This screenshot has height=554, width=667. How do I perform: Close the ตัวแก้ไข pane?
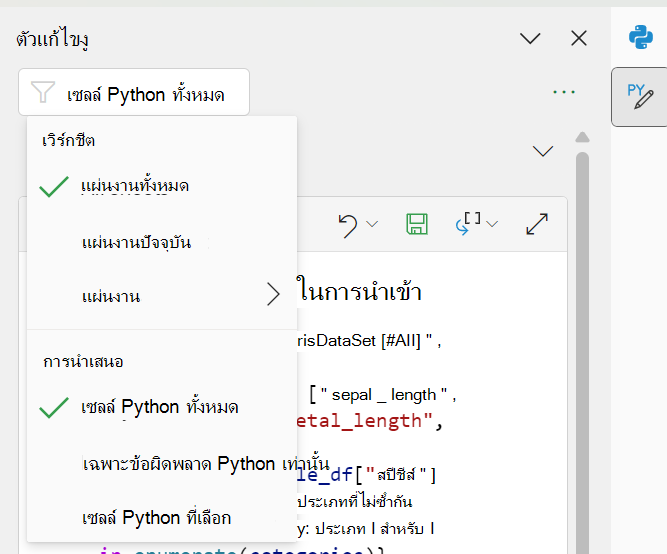coord(579,38)
